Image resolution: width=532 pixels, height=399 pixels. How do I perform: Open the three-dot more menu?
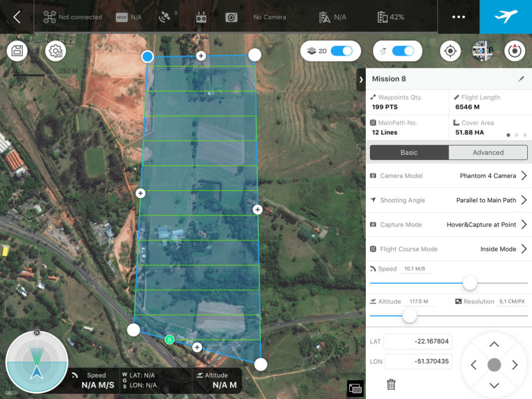(459, 17)
